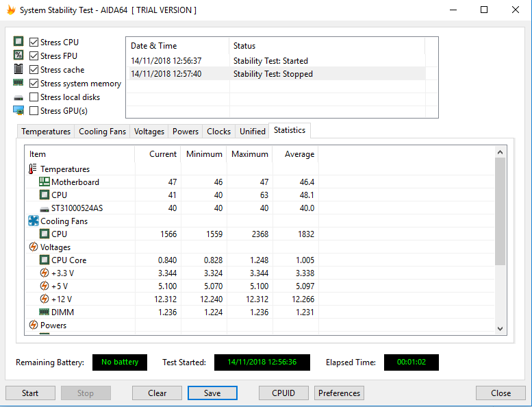Select the Clocks tab
The width and height of the screenshot is (532, 407).
218,132
